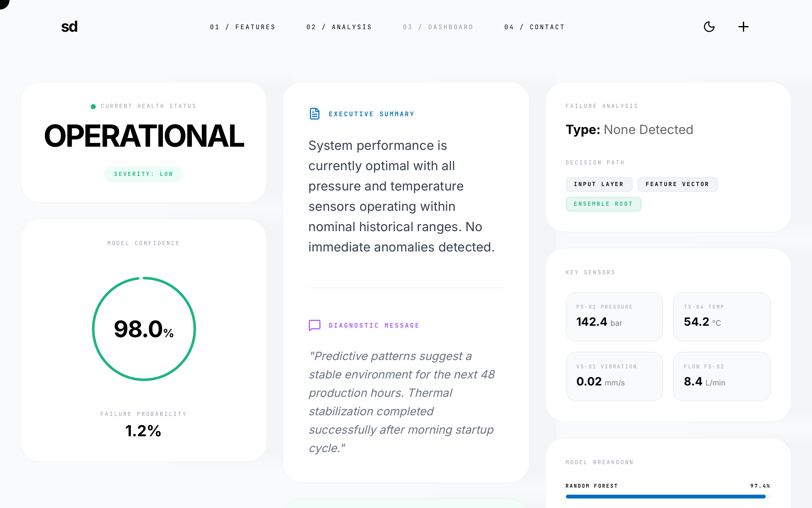Click the plus icon in header
This screenshot has width=812, height=508.
(x=743, y=27)
